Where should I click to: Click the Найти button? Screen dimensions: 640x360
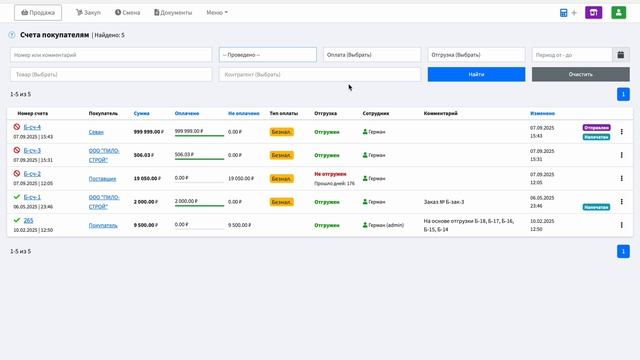(476, 74)
